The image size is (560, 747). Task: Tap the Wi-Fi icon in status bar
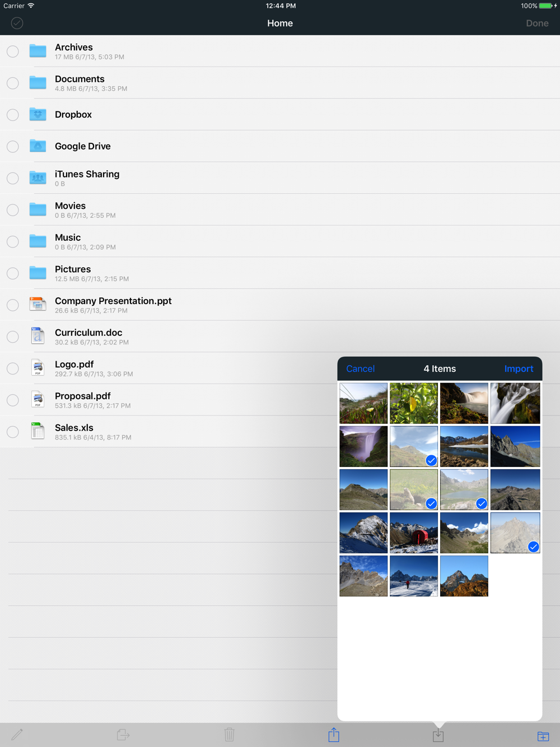tap(31, 6)
